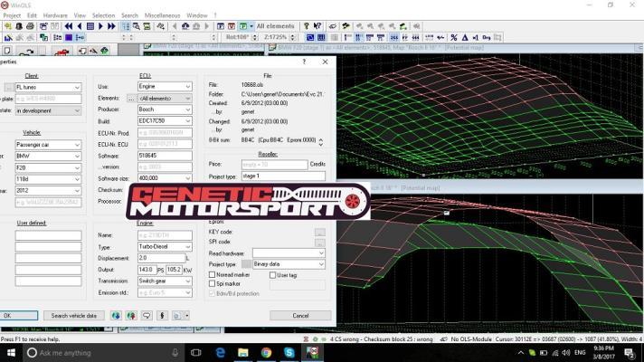Click the dollar sign icon in dialog footer
The image size is (644, 362).
click(160, 315)
